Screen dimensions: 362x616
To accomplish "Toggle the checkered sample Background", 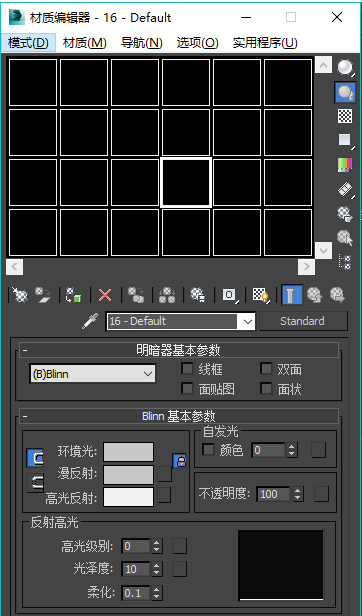I will coord(345,116).
